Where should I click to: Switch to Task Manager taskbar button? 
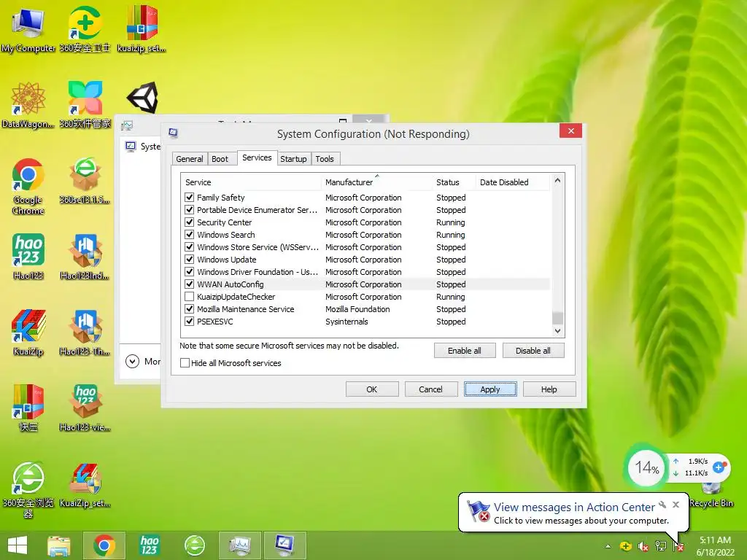239,545
